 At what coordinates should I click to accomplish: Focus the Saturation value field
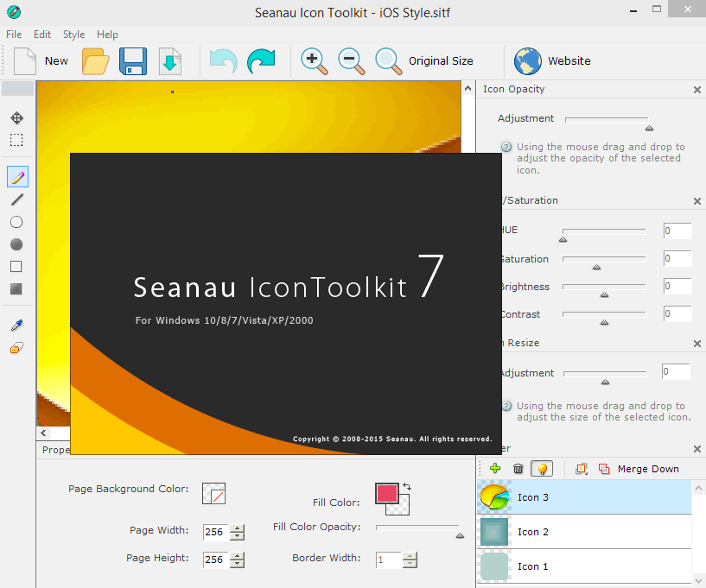pyautogui.click(x=677, y=259)
